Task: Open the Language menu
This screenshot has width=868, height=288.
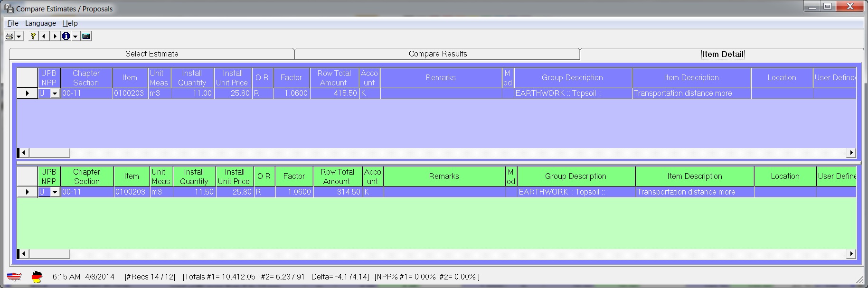Action: [x=40, y=23]
